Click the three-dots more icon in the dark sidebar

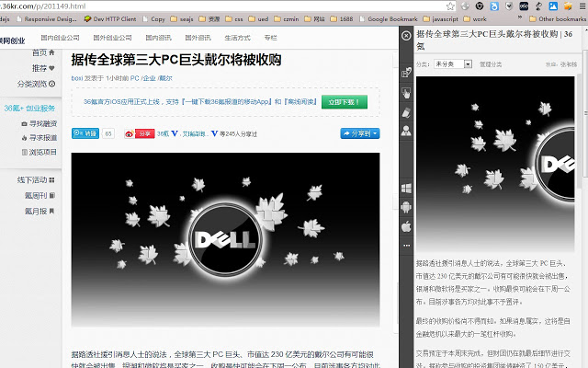click(406, 246)
